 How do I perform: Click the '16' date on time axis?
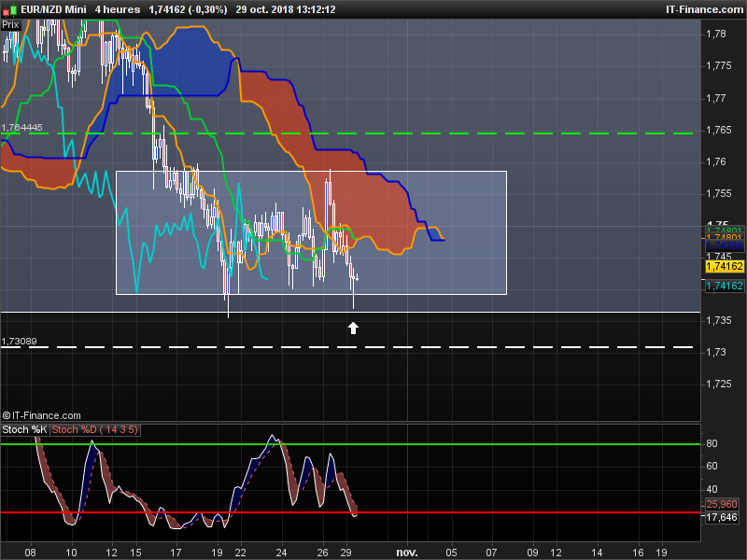638,553
